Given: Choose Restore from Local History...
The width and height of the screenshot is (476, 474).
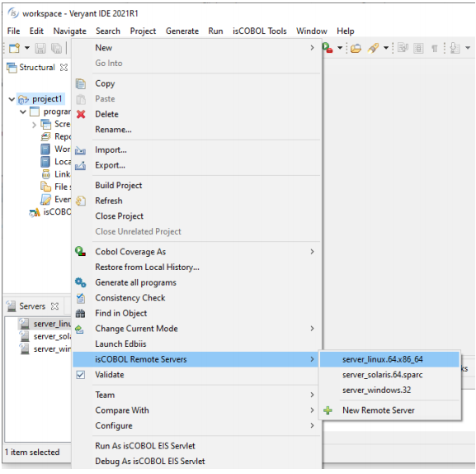Looking at the screenshot, I should (x=196, y=268).
